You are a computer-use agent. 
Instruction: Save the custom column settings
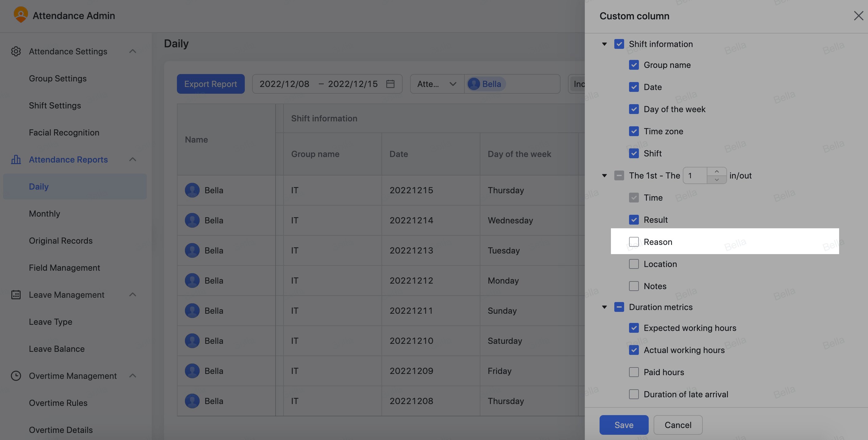[x=624, y=425]
